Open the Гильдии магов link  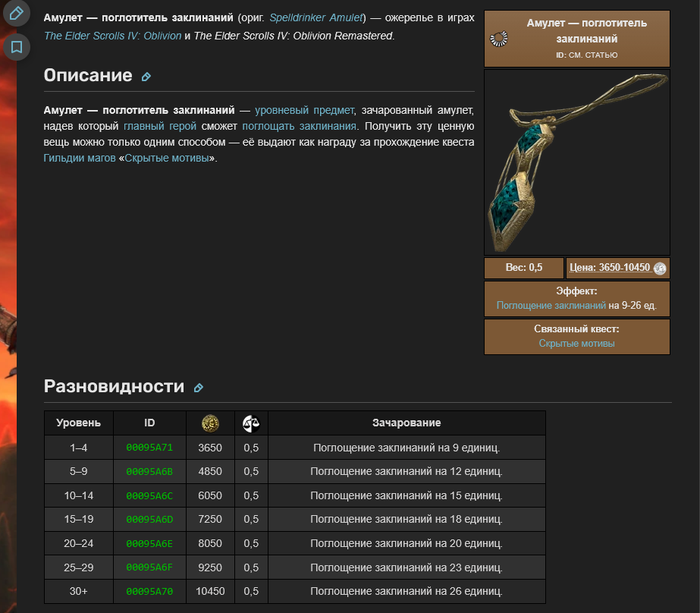[x=80, y=158]
